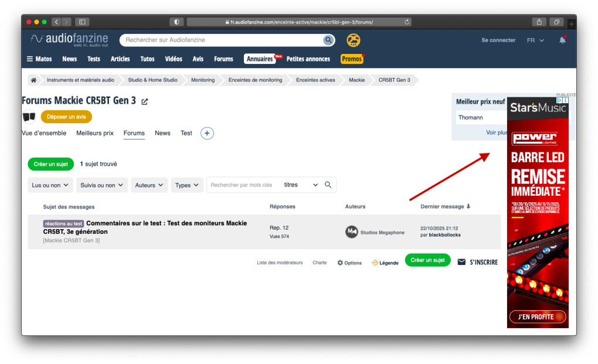The width and height of the screenshot is (598, 364).
Task: Click the plus circle after the Test tab
Action: click(x=207, y=133)
